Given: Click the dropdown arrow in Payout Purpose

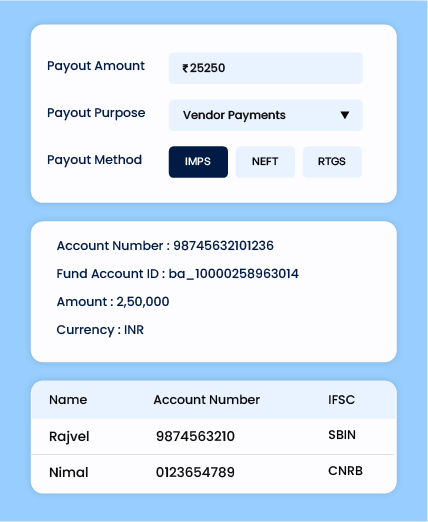Looking at the screenshot, I should (345, 115).
